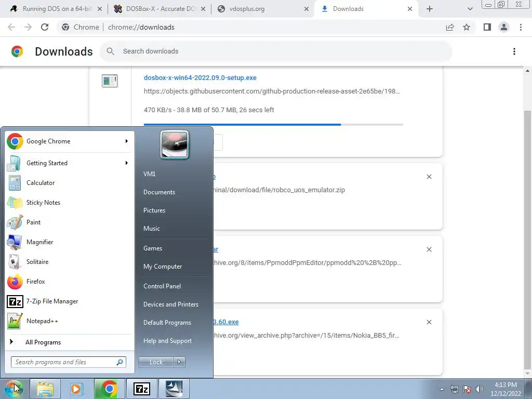Click the Lock button
The image size is (532, 399).
(x=156, y=362)
